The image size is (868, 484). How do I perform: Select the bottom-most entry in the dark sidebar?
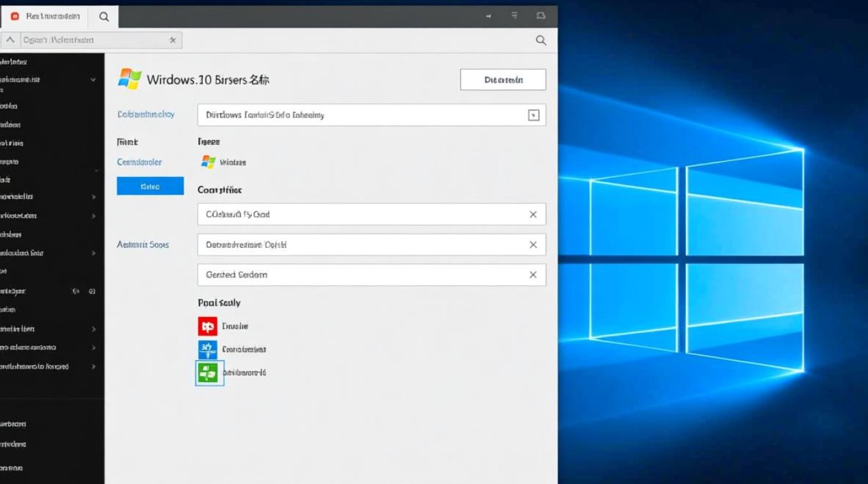point(13,468)
